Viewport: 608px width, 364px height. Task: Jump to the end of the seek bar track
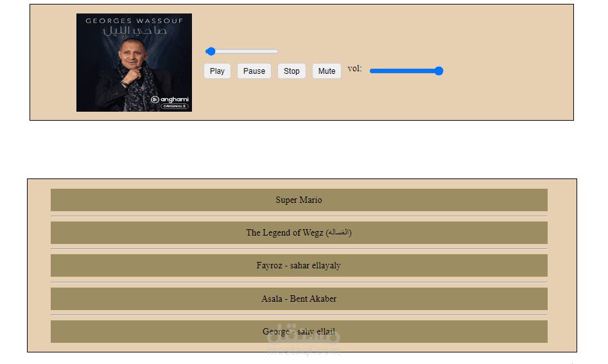pos(277,51)
